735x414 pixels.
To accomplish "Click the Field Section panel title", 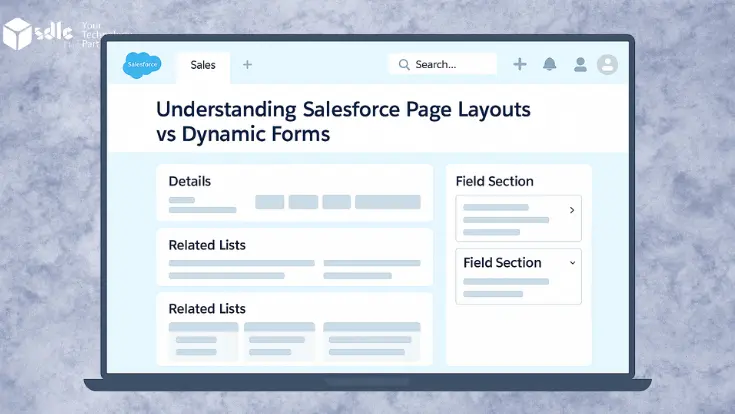I will 495,181.
